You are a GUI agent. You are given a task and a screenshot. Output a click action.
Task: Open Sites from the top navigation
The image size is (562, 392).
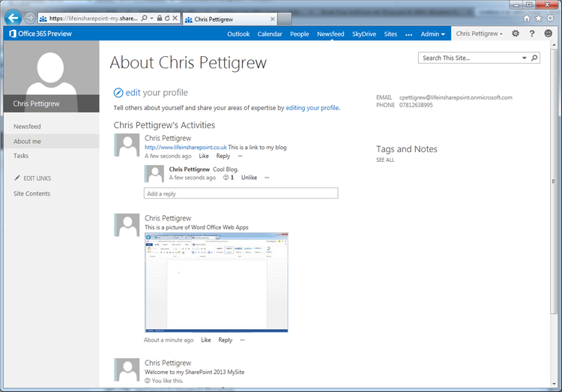point(390,34)
